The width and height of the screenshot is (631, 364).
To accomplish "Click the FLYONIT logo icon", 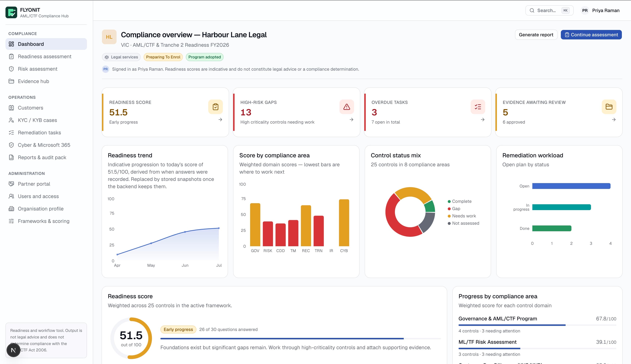I will pos(11,12).
